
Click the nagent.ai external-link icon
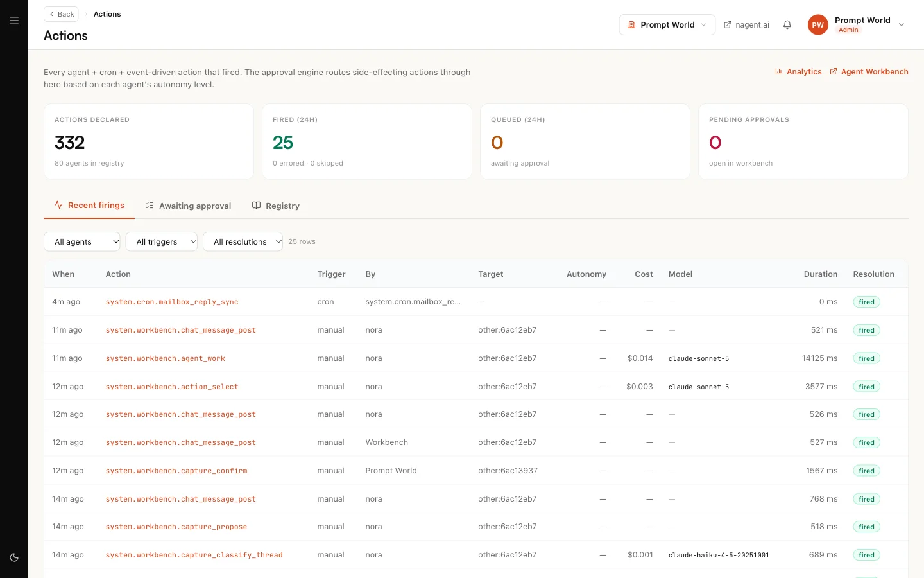728,25
